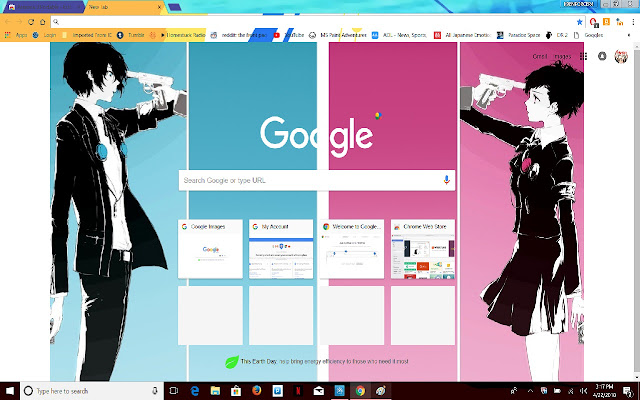
Task: Open Microsoft Store from the taskbar
Action: pyautogui.click(x=236, y=391)
